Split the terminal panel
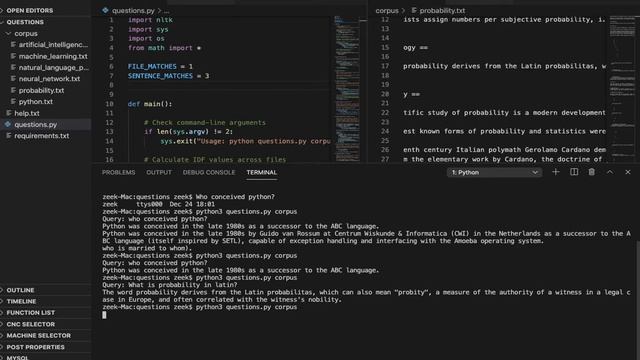640x360 pixels. 574,172
